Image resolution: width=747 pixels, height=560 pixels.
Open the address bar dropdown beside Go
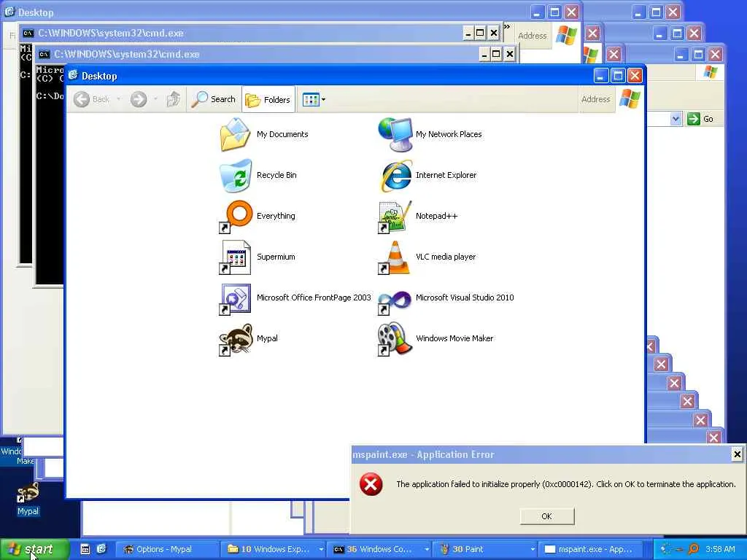(x=676, y=119)
